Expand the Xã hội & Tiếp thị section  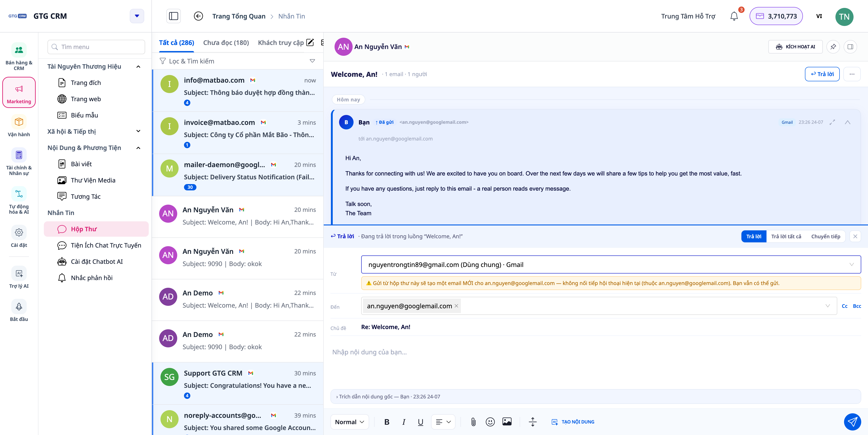click(x=94, y=131)
